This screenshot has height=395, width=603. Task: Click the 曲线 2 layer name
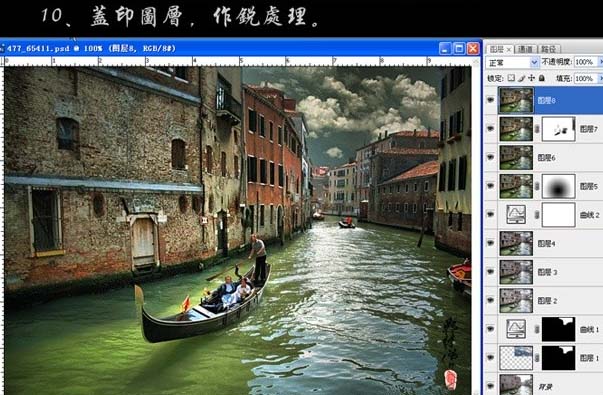[x=590, y=215]
